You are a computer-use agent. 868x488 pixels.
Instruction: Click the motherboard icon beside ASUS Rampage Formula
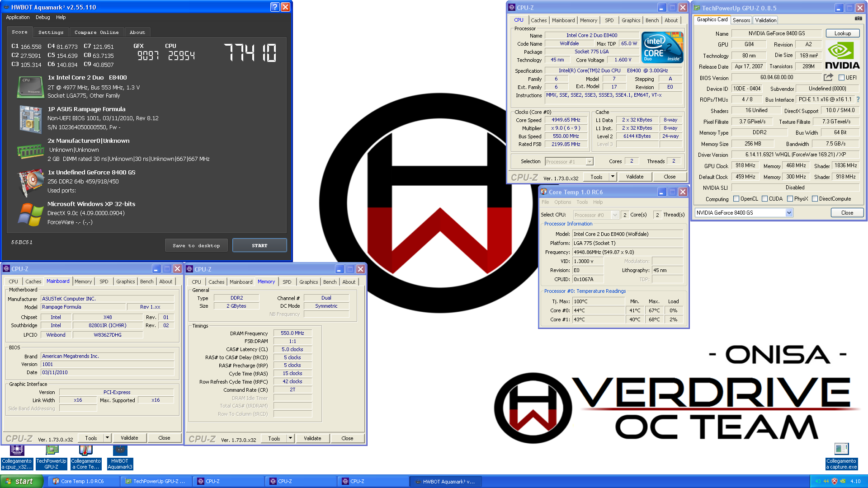[x=30, y=119]
